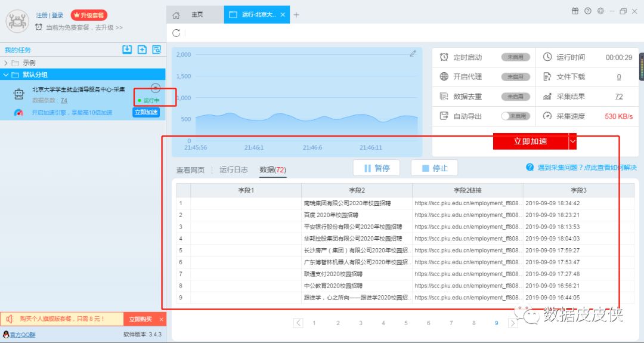Toggle the 开启代理 switch
644x343 pixels.
(x=515, y=77)
